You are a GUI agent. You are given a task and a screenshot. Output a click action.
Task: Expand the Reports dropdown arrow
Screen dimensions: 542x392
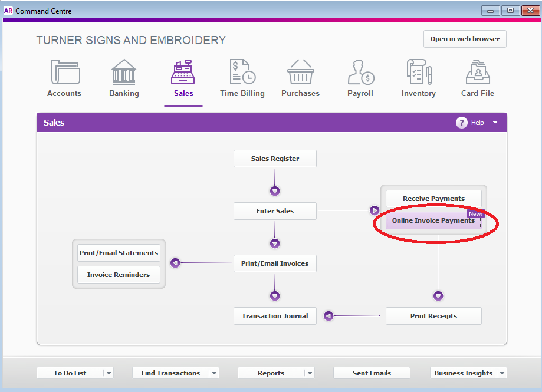click(310, 373)
